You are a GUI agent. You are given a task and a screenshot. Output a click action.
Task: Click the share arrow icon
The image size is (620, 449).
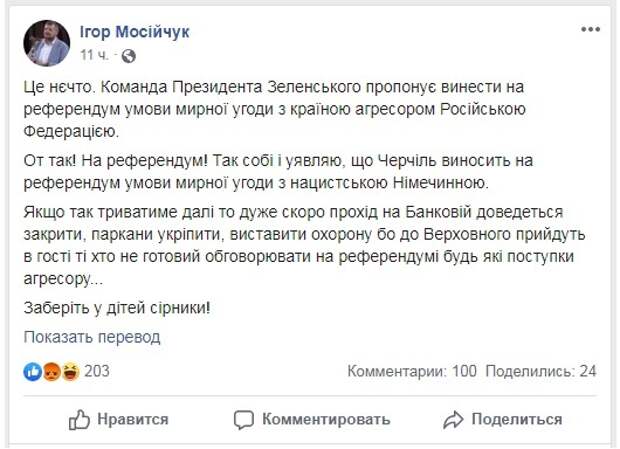(x=453, y=420)
